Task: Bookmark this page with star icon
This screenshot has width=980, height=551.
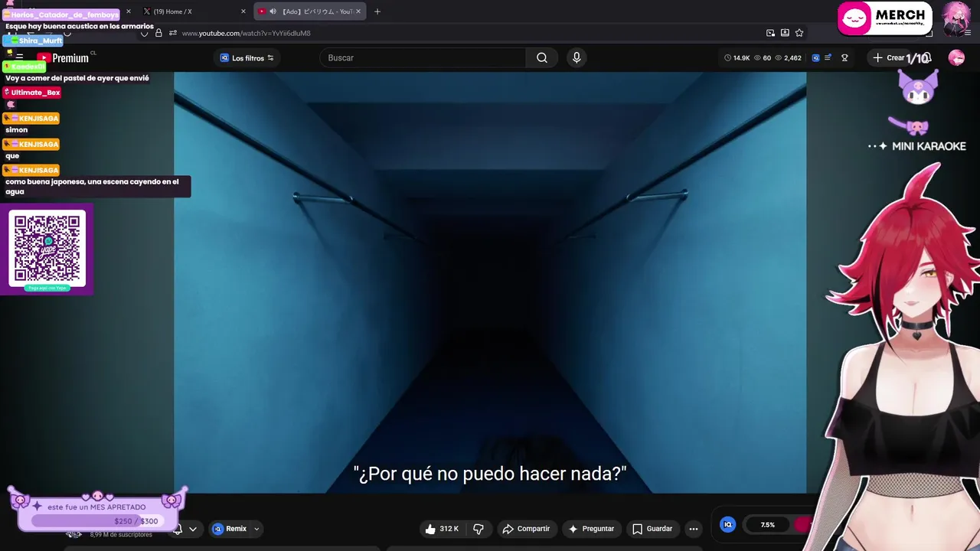Action: point(799,33)
